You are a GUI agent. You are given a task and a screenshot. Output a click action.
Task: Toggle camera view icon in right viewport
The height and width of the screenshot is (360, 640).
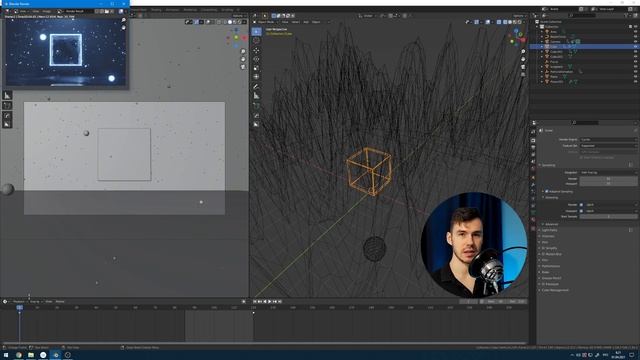(523, 67)
